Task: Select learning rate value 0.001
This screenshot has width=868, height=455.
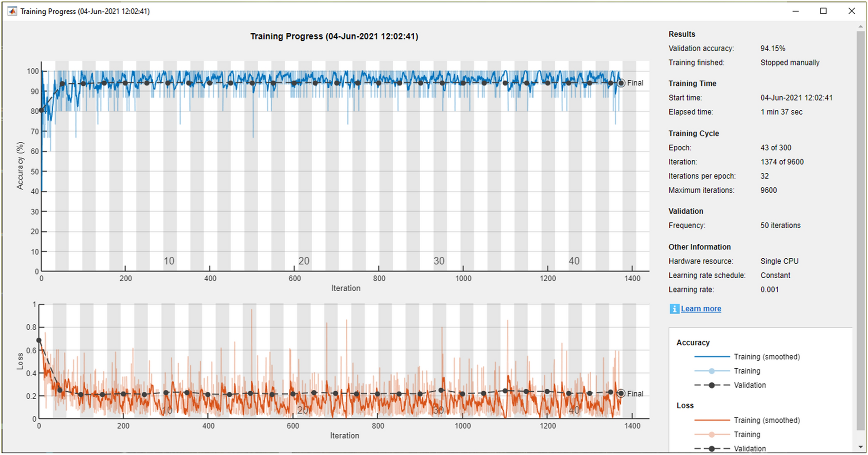Action: (x=769, y=290)
